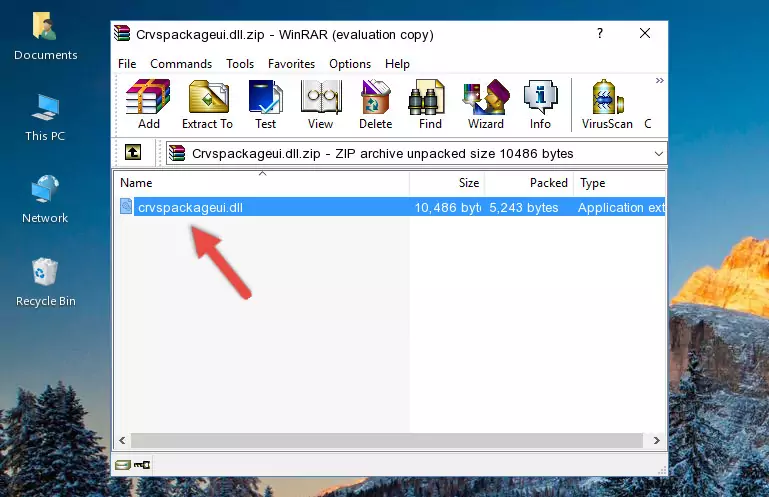This screenshot has width=769, height=497.
Task: Click the WinRAR books icon in title bar
Action: [x=122, y=34]
